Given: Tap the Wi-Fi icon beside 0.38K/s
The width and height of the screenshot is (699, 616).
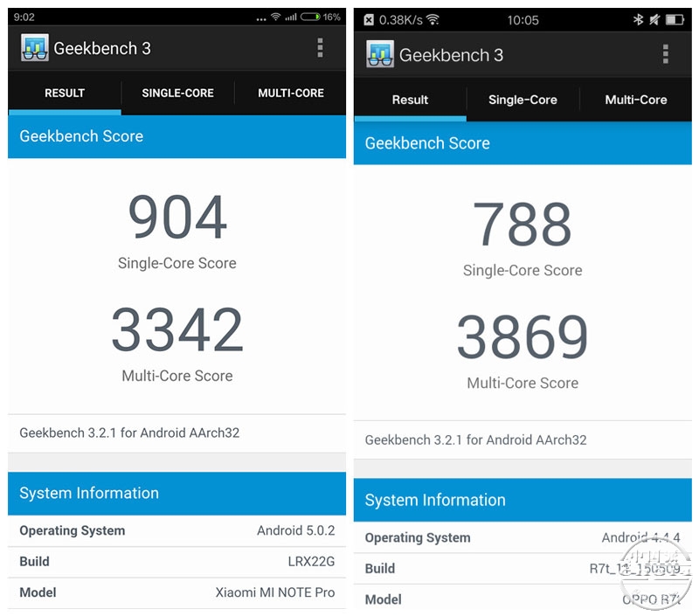Looking at the screenshot, I should [x=433, y=19].
